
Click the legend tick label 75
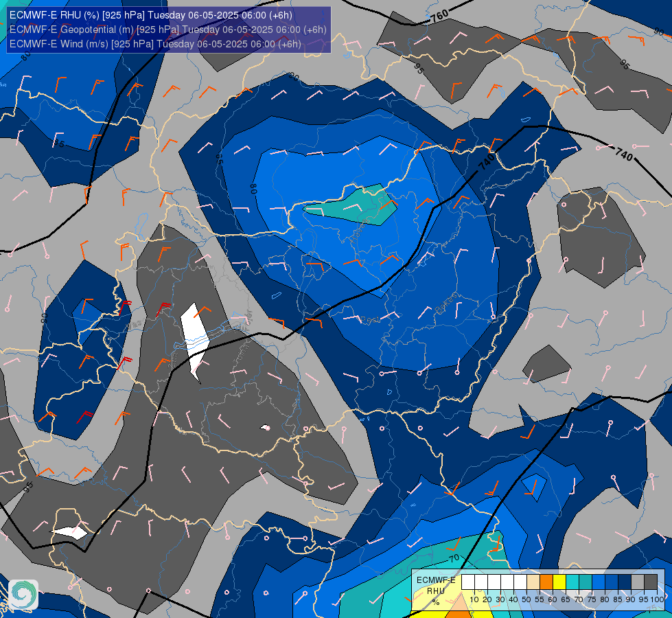pyautogui.click(x=592, y=599)
